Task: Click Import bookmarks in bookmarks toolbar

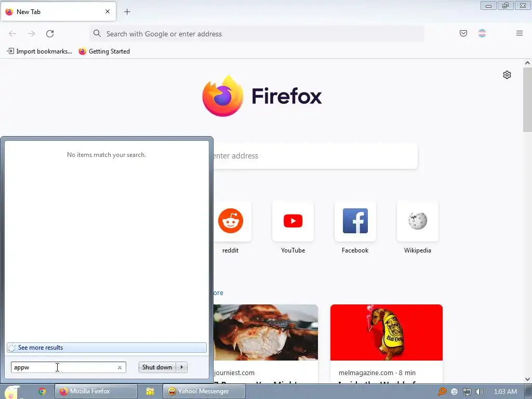Action: pos(39,51)
